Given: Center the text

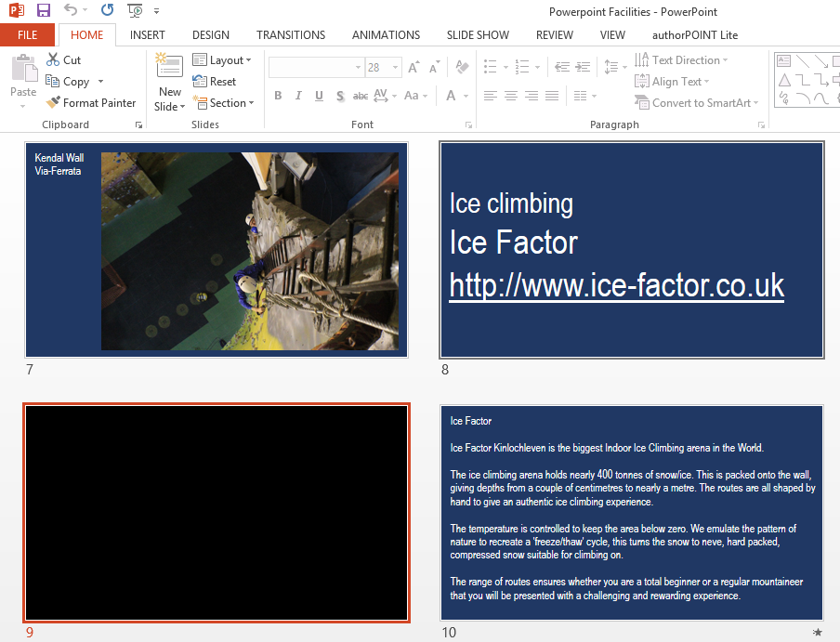Looking at the screenshot, I should [x=510, y=96].
